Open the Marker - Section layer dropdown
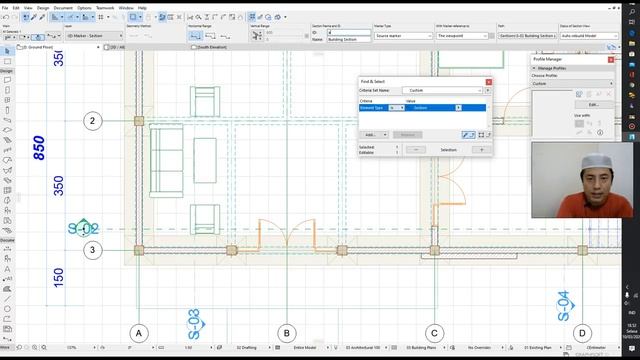Viewport: 640px width, 360px height. click(94, 36)
